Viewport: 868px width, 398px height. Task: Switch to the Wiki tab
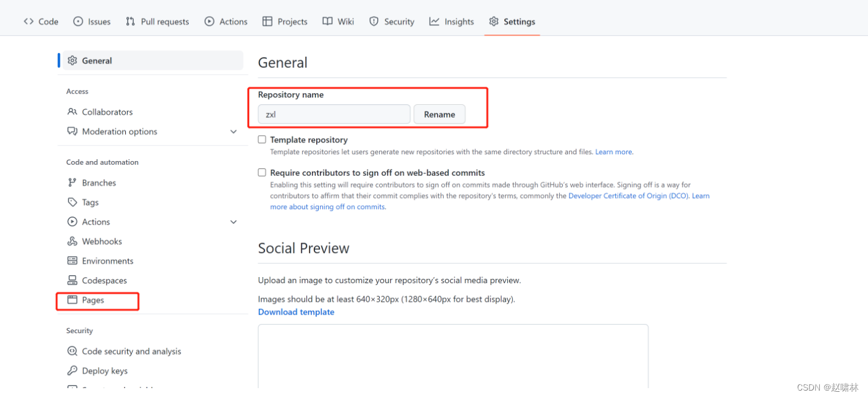pyautogui.click(x=338, y=22)
